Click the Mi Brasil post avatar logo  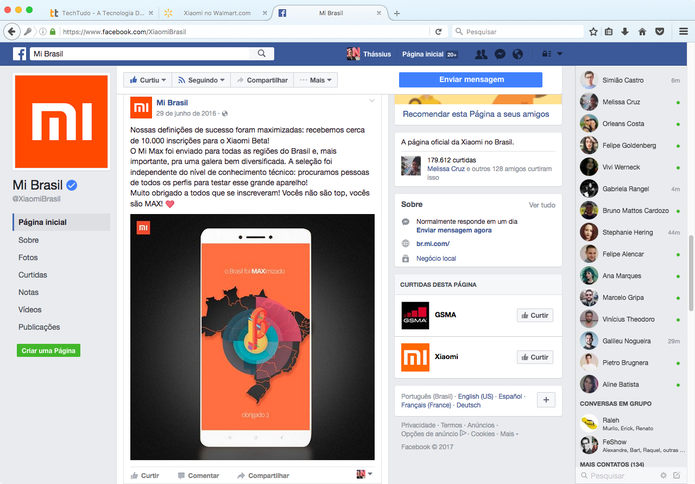pos(141,108)
